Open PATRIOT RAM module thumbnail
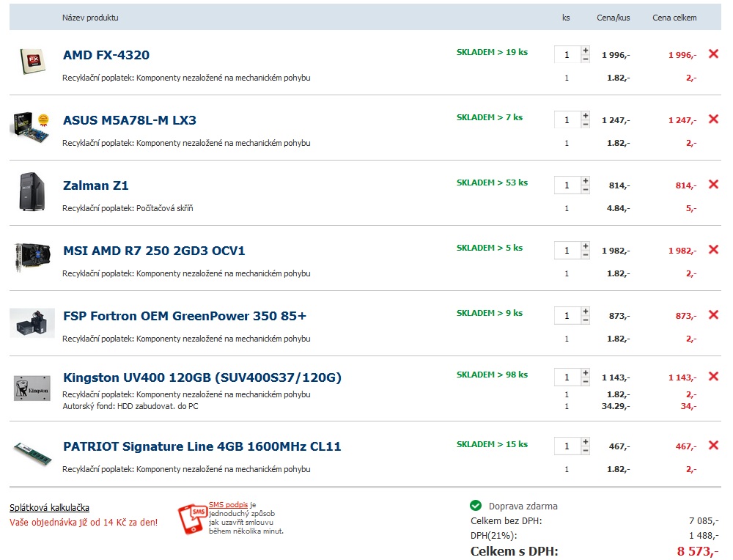733x560 pixels. coord(32,453)
